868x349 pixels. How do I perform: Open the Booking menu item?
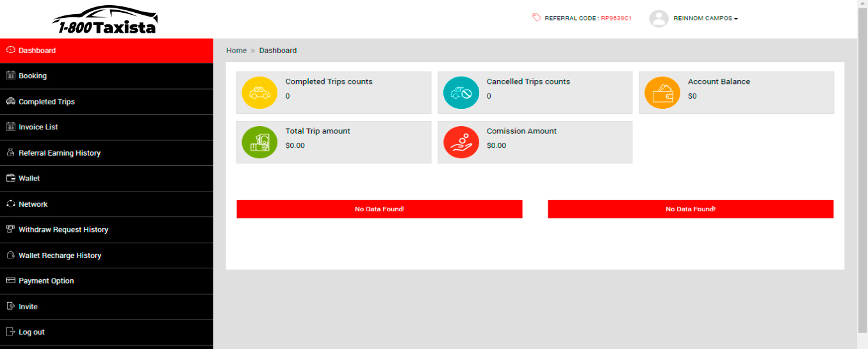(x=106, y=76)
